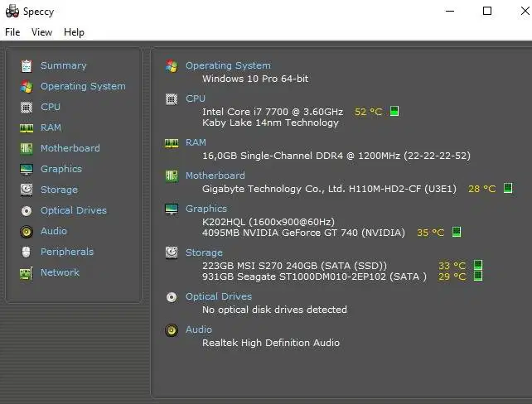This screenshot has width=532, height=404.
Task: Click the CPU heading in summary panel
Action: point(196,99)
